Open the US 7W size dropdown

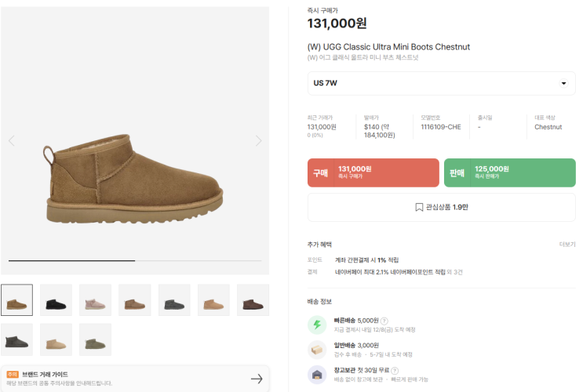pos(441,83)
